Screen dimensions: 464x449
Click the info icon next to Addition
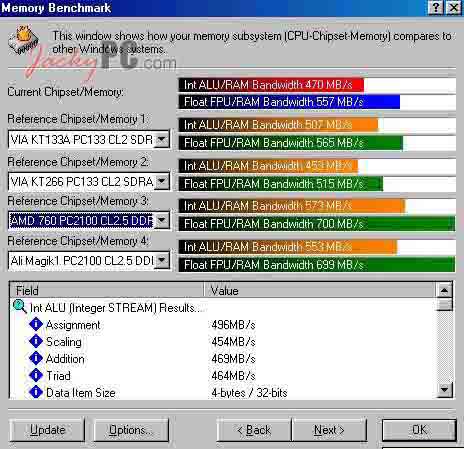click(x=36, y=358)
